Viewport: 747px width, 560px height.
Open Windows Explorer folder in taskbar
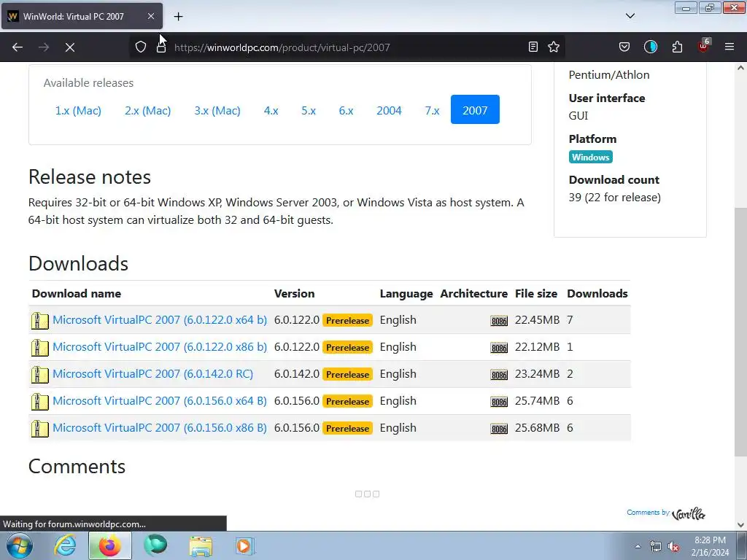pyautogui.click(x=201, y=545)
